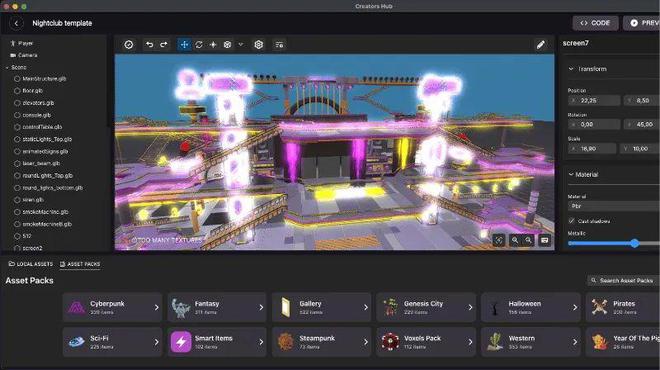This screenshot has width=660, height=370.
Task: Switch to the Asset Packs tab
Action: (x=80, y=264)
